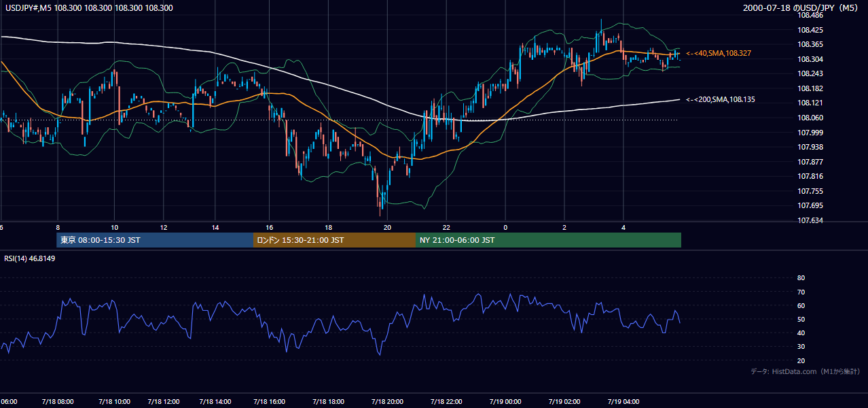Click hour marker 12 under the price chart
This screenshot has height=408, width=868.
point(164,227)
